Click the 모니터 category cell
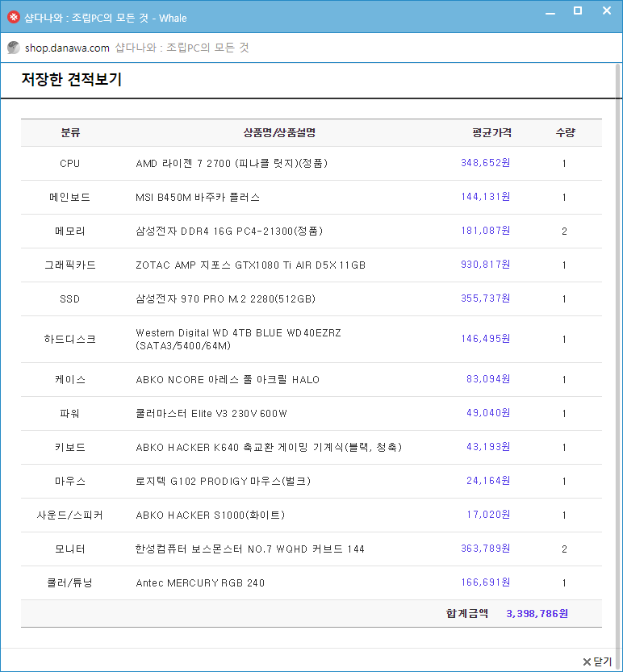This screenshot has width=623, height=672. point(70,549)
